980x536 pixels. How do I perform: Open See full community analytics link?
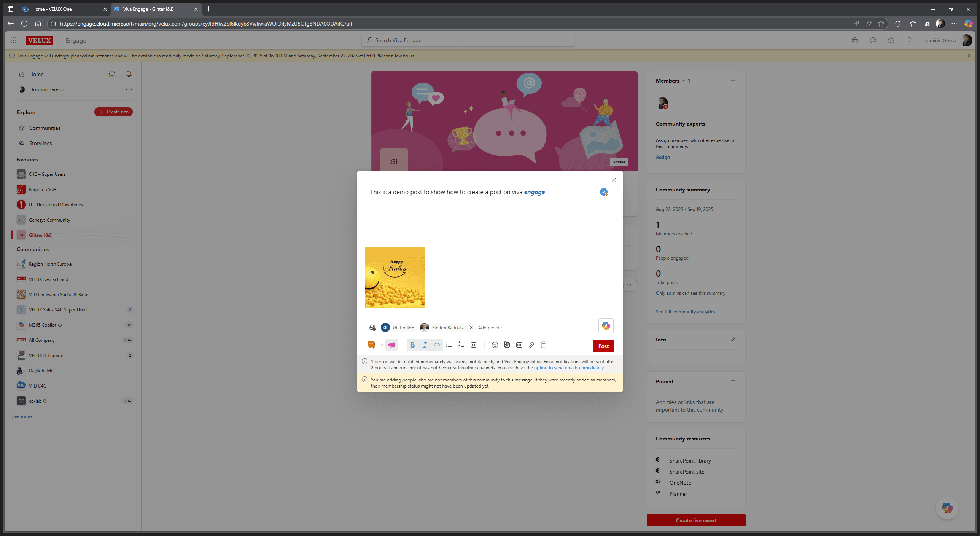(685, 311)
